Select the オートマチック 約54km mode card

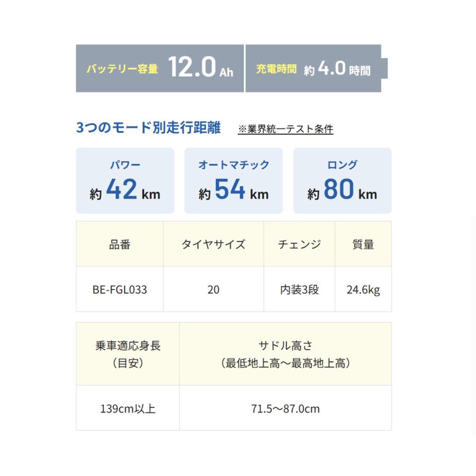pos(233,180)
